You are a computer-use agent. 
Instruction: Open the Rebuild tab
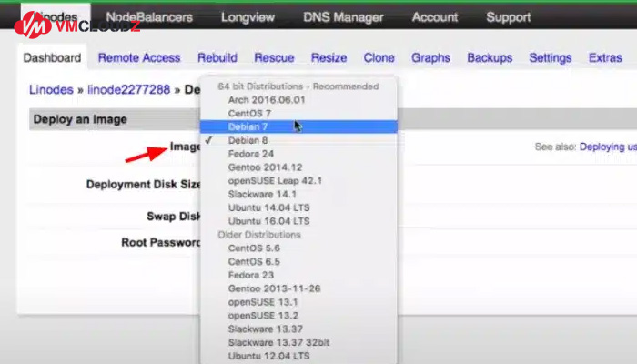tap(217, 57)
